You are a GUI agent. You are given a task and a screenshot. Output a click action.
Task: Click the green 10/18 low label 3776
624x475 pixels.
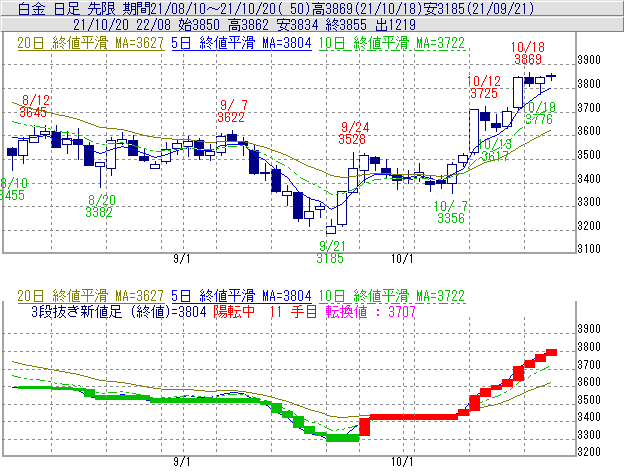[539, 119]
